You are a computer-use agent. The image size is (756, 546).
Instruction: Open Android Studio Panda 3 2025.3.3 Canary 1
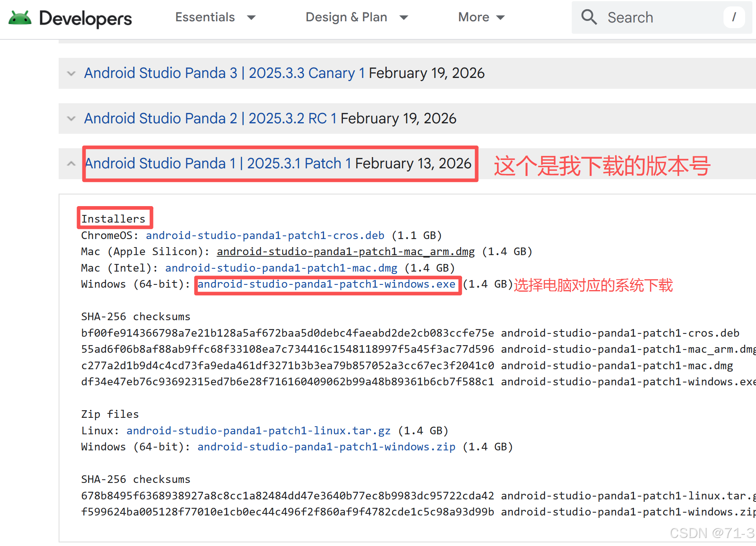pyautogui.click(x=224, y=73)
